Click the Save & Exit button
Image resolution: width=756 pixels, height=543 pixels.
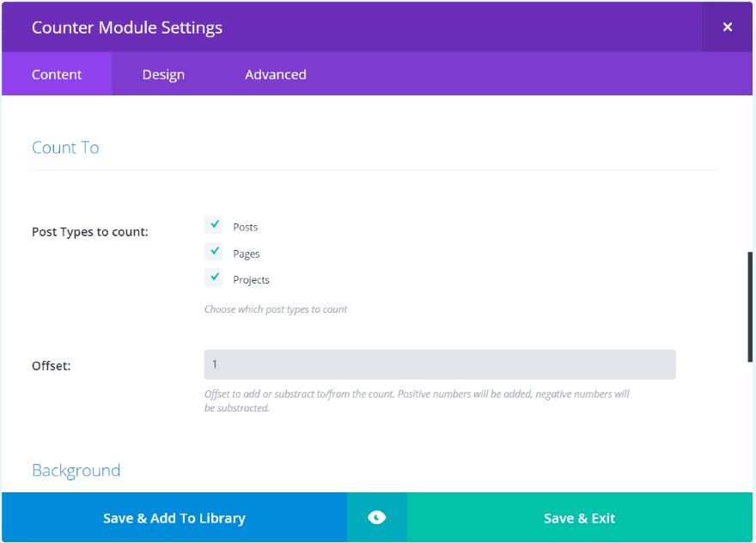point(580,518)
